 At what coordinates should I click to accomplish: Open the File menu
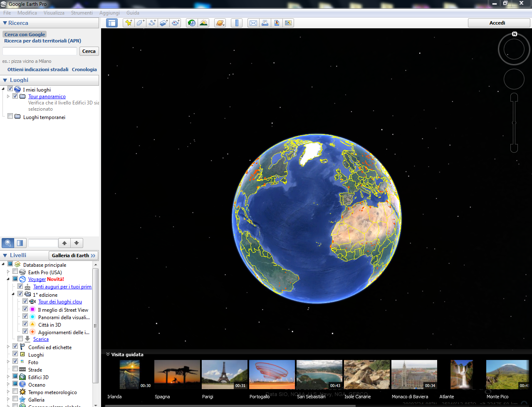(7, 13)
